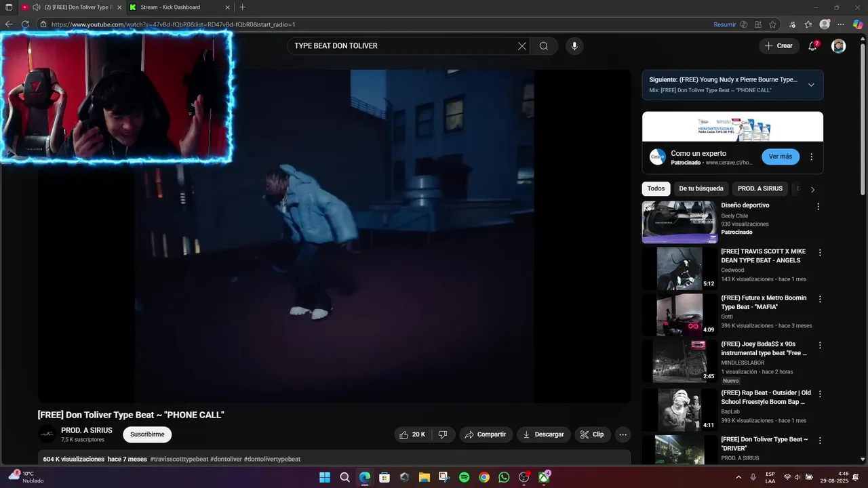
Task: Add page to favorites with star icon
Action: click(x=772, y=24)
